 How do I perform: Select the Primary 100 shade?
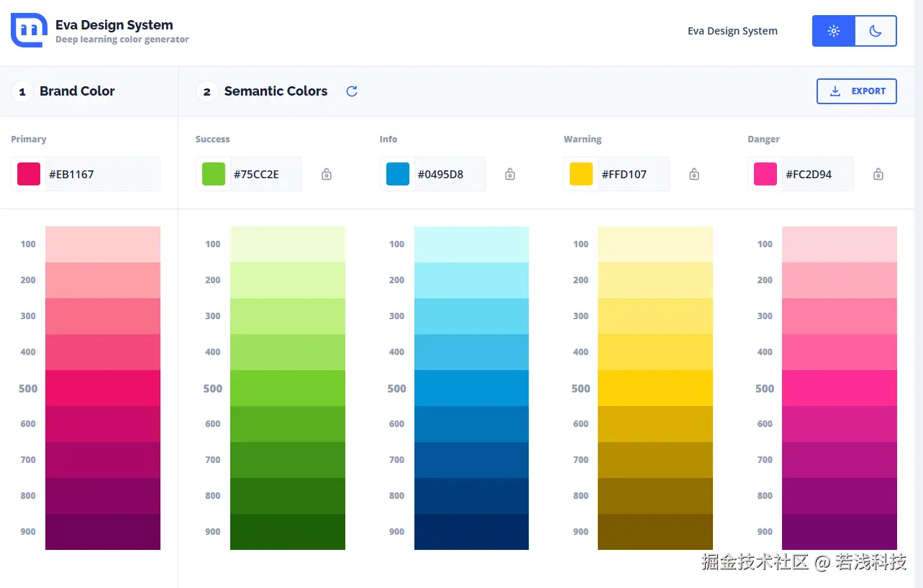click(103, 244)
